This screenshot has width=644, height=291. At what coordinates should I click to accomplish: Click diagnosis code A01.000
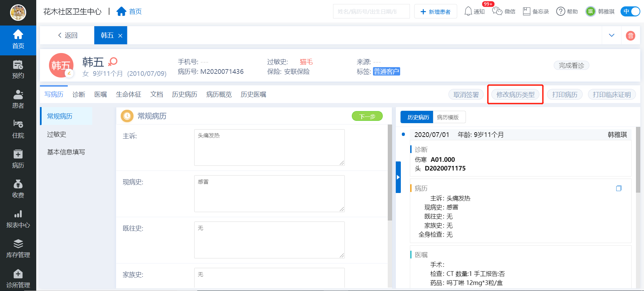click(443, 159)
